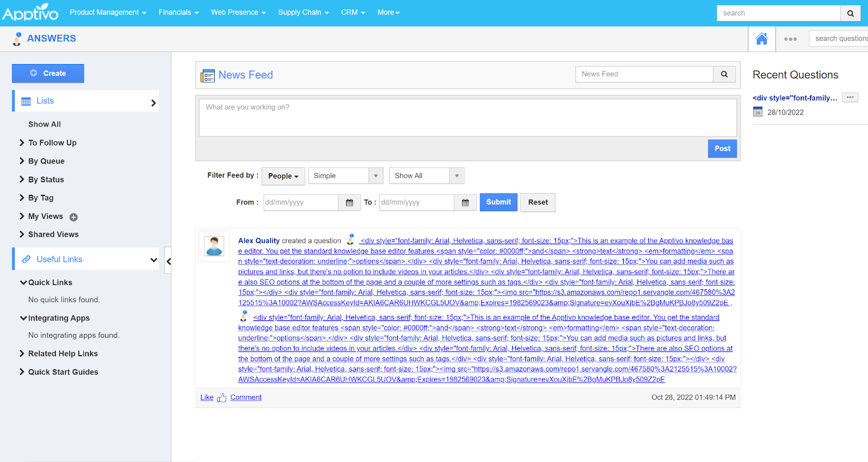The height and width of the screenshot is (462, 868).
Task: Open the People filter dropdown
Action: point(283,176)
